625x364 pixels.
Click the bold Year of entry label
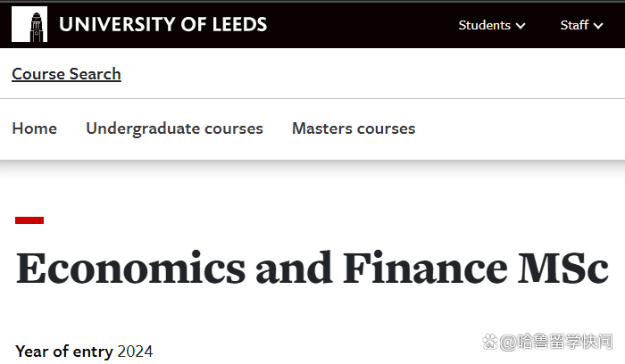click(64, 351)
